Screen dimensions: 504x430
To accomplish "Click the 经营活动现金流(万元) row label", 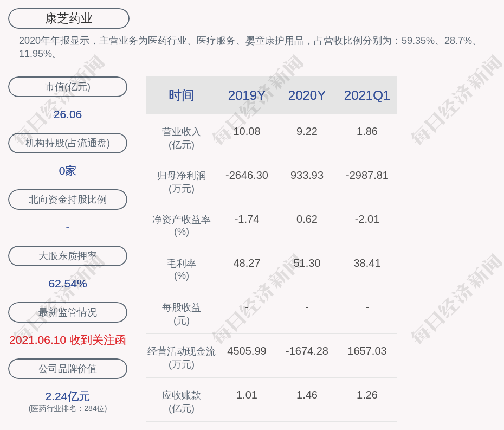I will coord(182,358).
